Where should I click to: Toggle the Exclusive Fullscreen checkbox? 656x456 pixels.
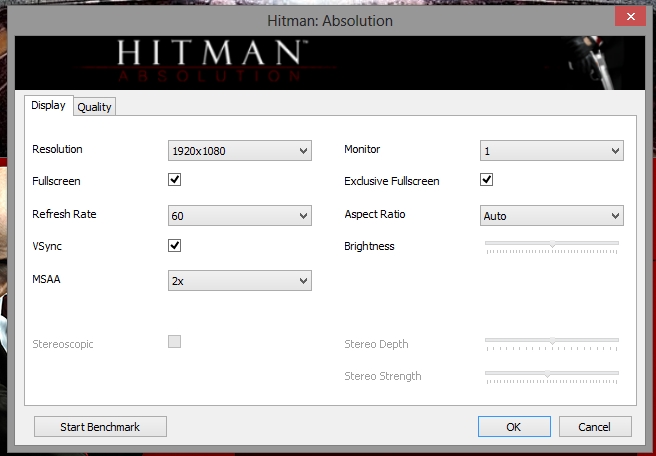click(x=486, y=180)
